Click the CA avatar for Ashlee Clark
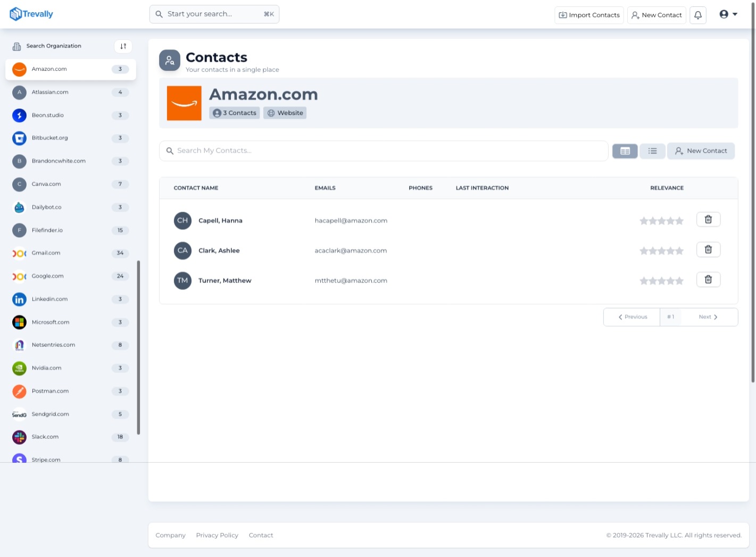The width and height of the screenshot is (756, 557). [182, 251]
